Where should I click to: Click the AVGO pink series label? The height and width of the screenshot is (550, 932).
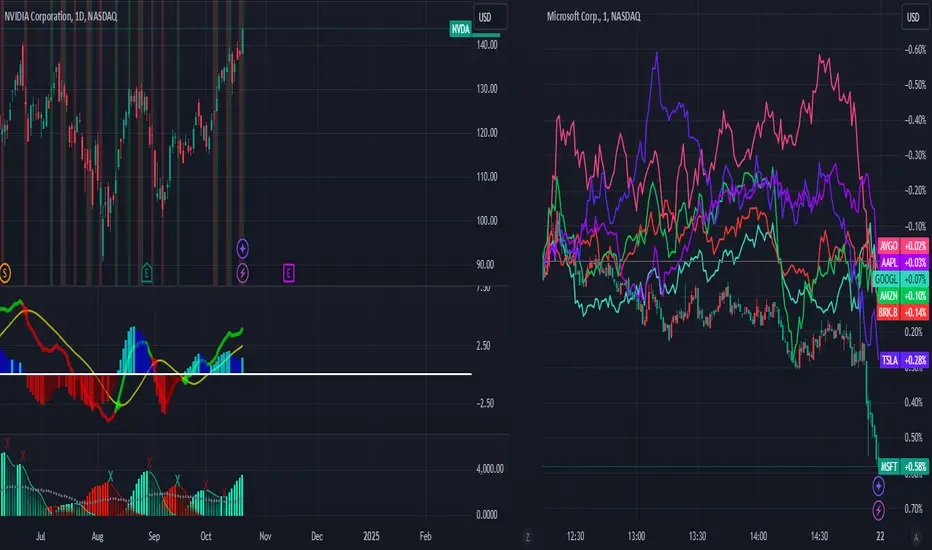click(888, 245)
